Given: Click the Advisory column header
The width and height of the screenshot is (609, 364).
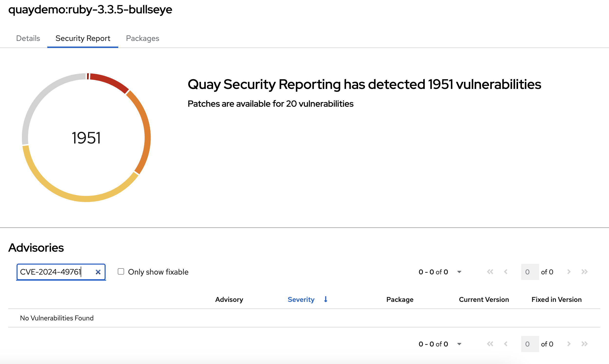Looking at the screenshot, I should (x=229, y=299).
